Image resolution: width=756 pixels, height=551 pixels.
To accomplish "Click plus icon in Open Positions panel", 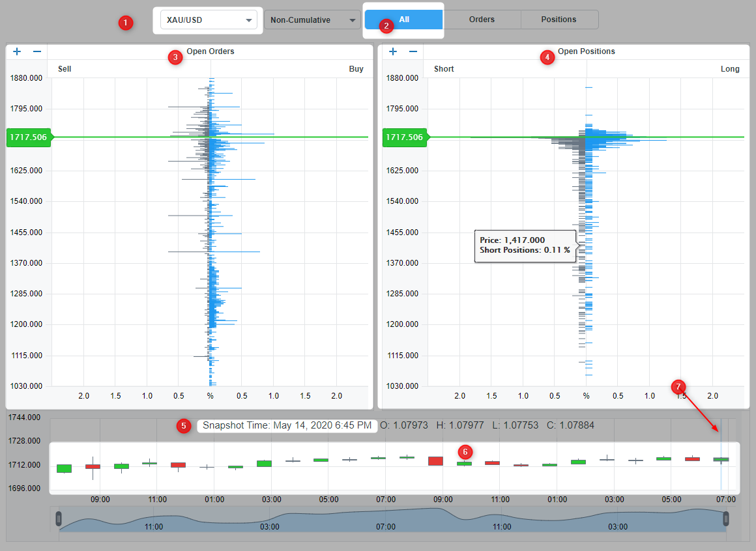I will 393,51.
